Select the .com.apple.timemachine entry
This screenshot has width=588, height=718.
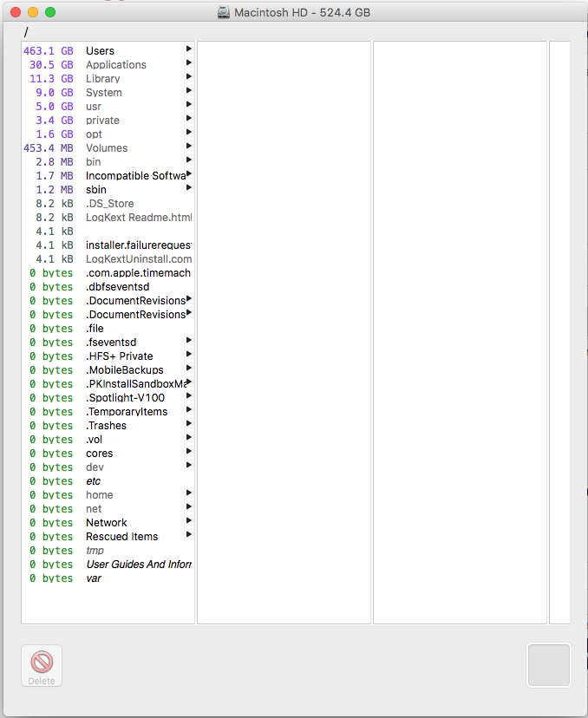point(138,273)
